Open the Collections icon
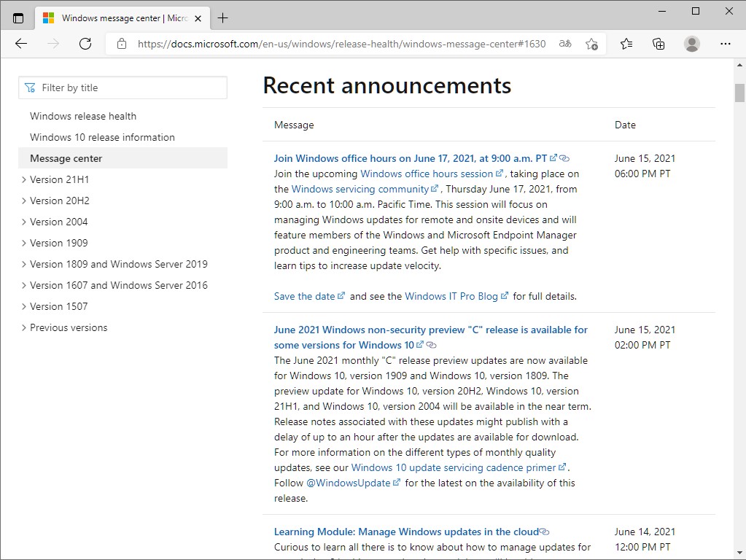Viewport: 746px width, 560px height. [658, 44]
